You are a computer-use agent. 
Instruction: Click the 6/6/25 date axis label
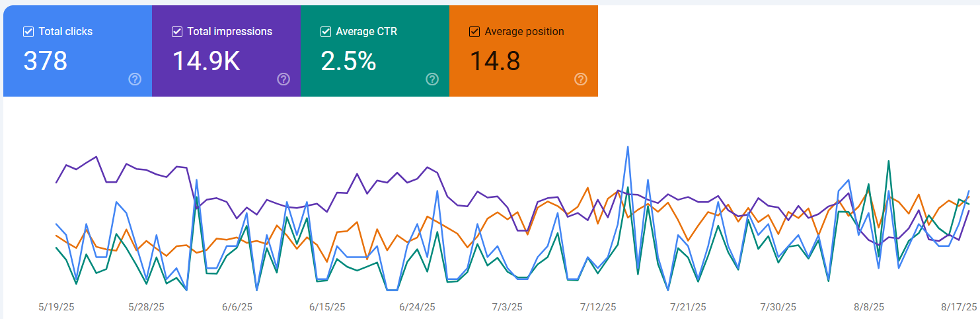(x=237, y=307)
